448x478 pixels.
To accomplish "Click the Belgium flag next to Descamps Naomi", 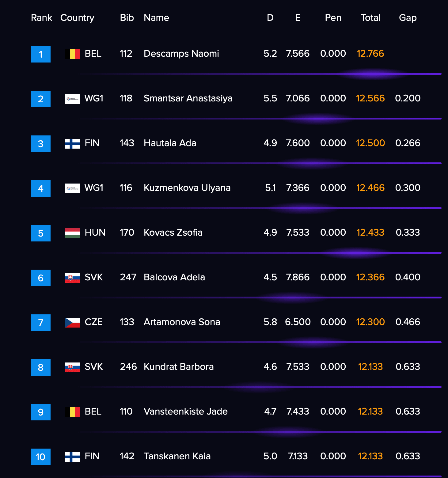I will pyautogui.click(x=73, y=54).
